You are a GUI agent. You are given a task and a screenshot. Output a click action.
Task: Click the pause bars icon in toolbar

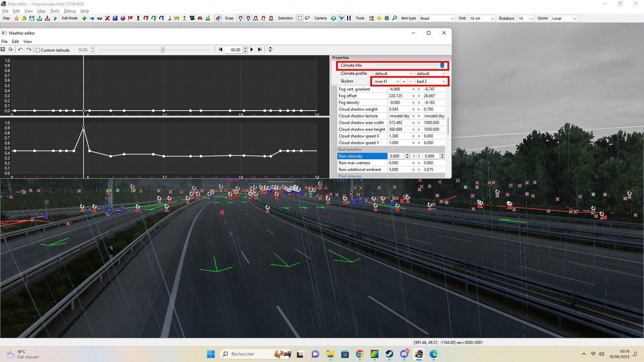click(349, 18)
